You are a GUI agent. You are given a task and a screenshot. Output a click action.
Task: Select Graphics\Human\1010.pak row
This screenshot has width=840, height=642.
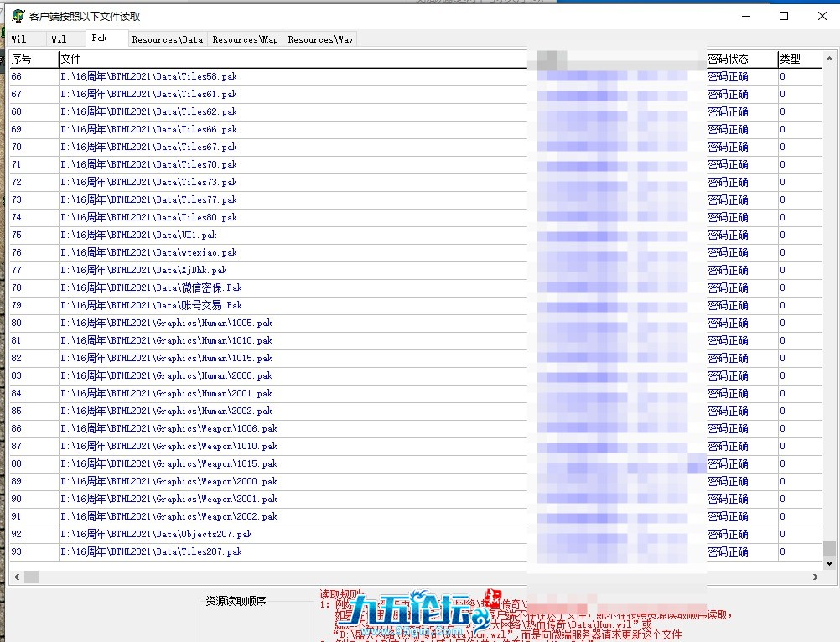[x=416, y=340]
